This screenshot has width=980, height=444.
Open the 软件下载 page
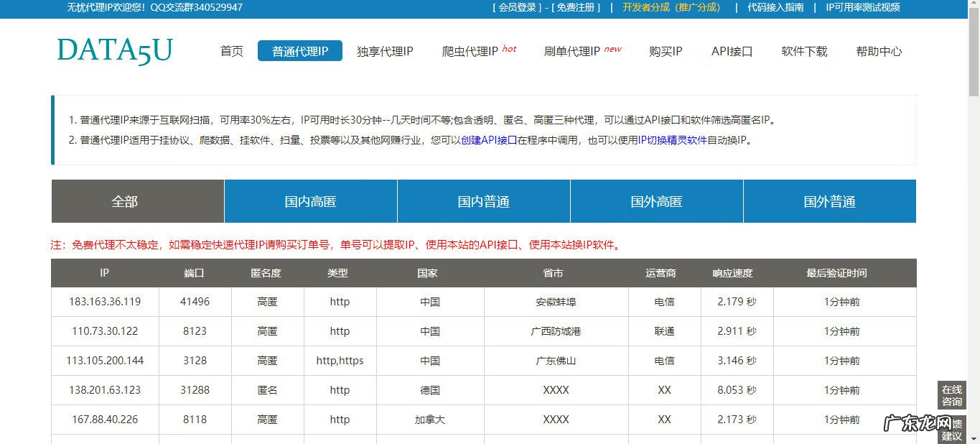coord(803,51)
